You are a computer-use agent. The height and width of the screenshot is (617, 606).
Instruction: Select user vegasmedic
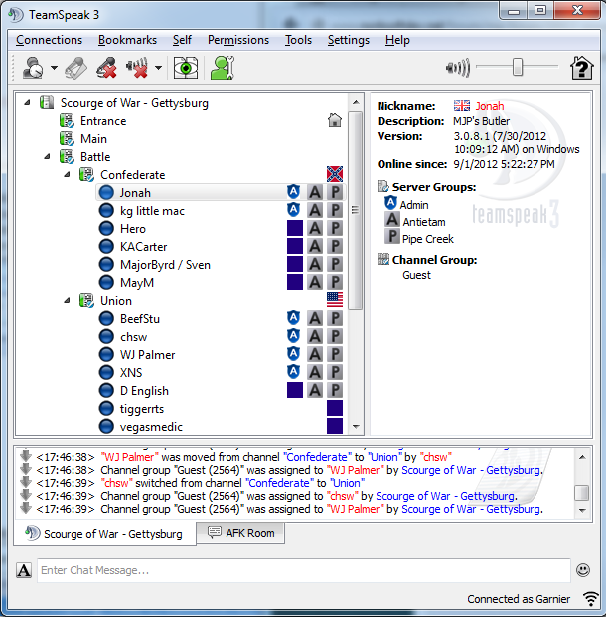152,427
